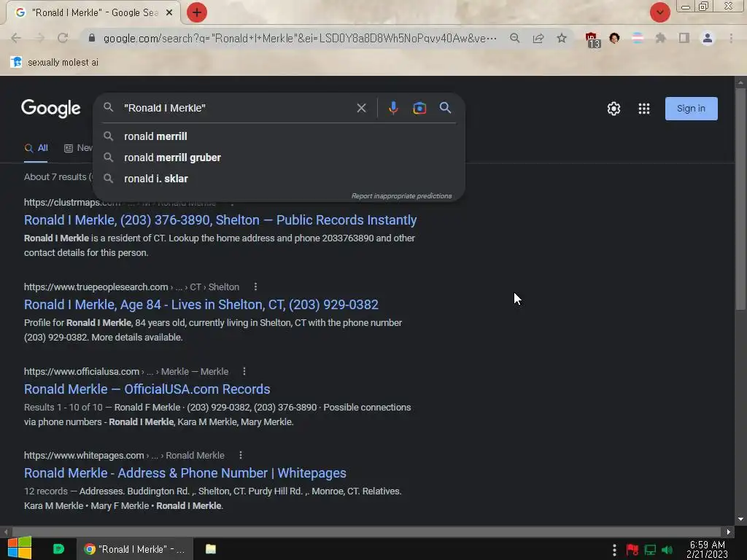Click scroll down arrow of page scrollbar
Screen dimensions: 747x560
tap(740, 519)
